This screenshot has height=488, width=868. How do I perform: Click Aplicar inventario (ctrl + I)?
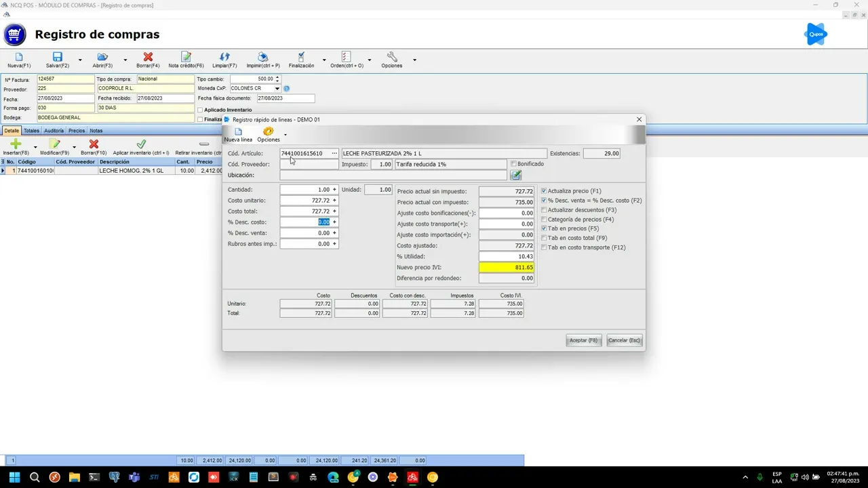click(x=141, y=148)
